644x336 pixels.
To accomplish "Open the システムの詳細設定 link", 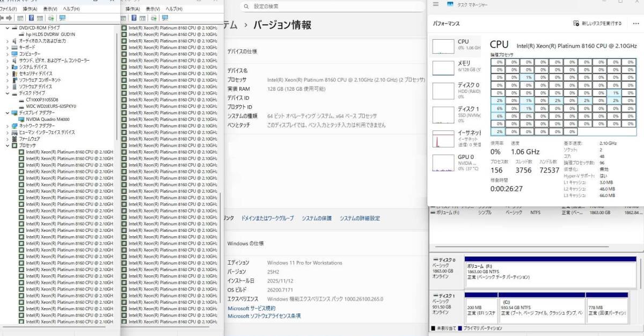I will pos(360,218).
